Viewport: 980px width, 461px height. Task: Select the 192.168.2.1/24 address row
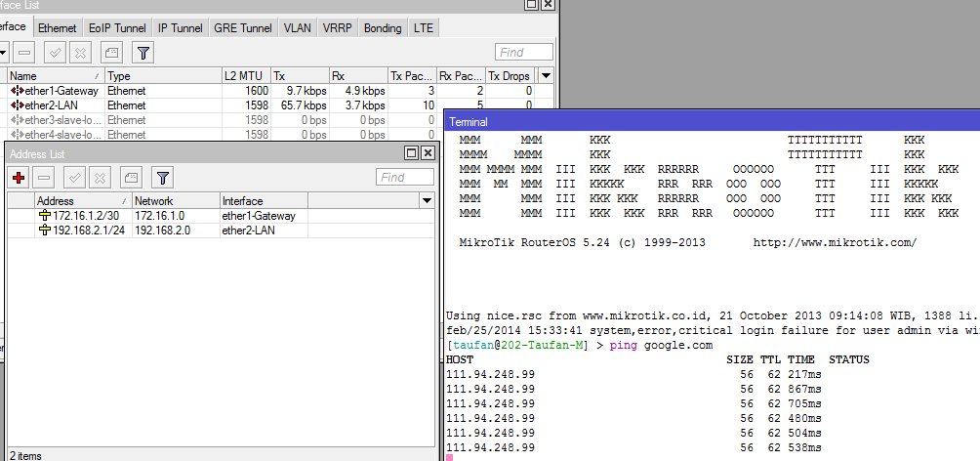coord(220,230)
